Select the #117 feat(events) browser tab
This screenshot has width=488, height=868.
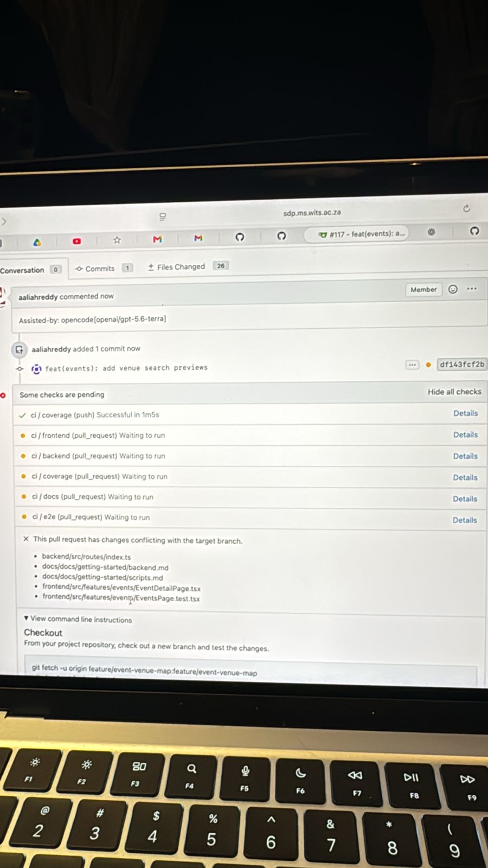click(x=356, y=234)
